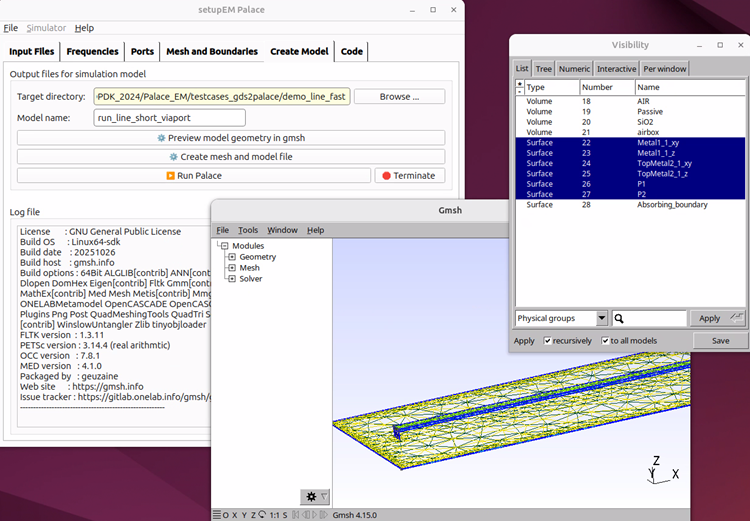750x521 pixels.
Task: Open the Physical groups dropdown
Action: 562,318
